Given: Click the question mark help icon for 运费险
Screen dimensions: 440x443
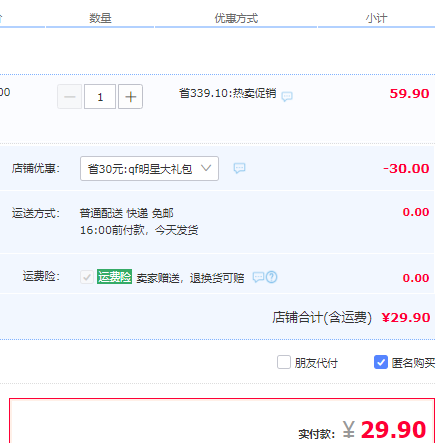Looking at the screenshot, I should coord(272,277).
